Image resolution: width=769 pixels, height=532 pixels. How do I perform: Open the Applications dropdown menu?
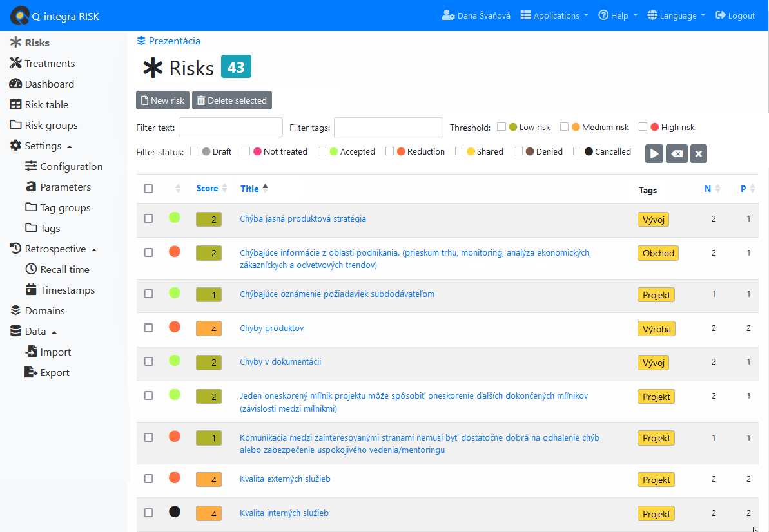point(554,15)
